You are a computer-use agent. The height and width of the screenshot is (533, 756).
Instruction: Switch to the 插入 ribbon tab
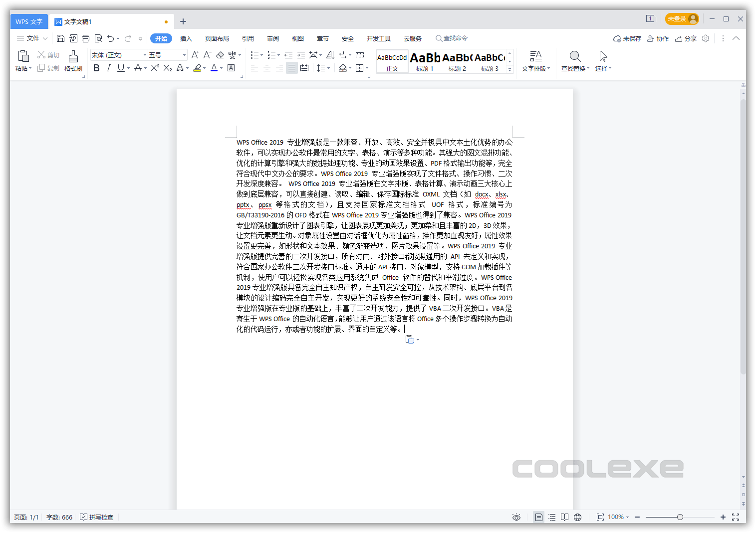186,38
